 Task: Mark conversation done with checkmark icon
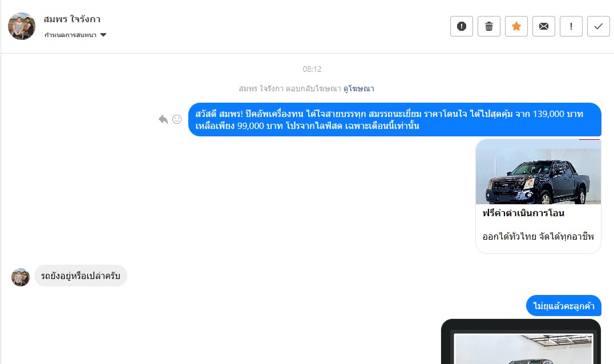click(x=599, y=26)
